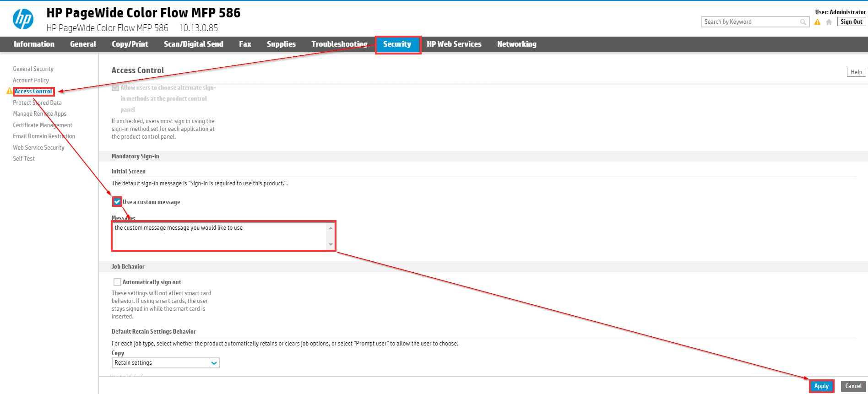
Task: Click warning icon beside Access Control
Action: click(x=9, y=91)
